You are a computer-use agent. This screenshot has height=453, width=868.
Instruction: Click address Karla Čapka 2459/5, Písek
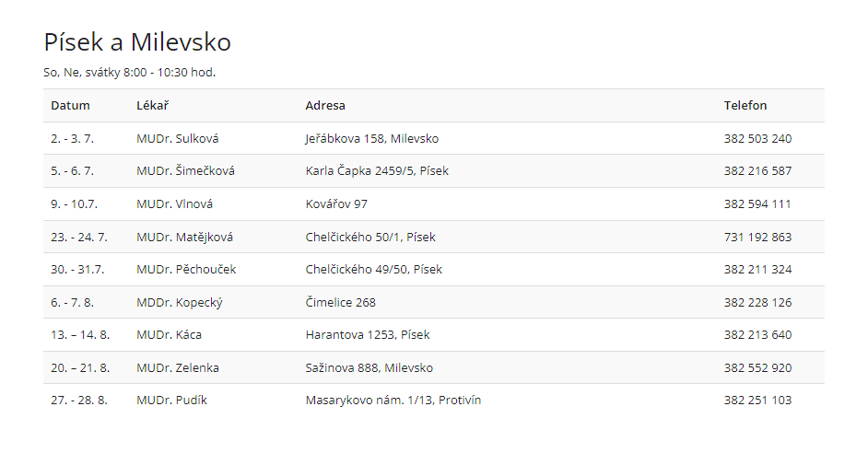point(377,171)
